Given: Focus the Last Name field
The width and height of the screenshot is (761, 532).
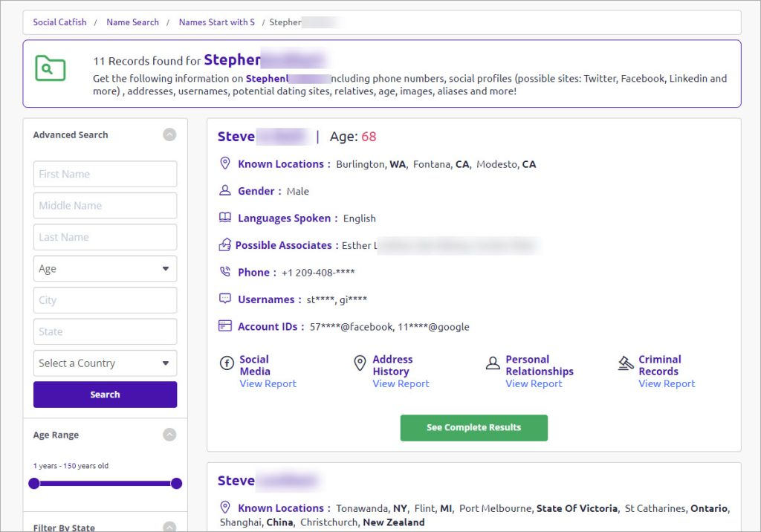Looking at the screenshot, I should click(x=105, y=237).
